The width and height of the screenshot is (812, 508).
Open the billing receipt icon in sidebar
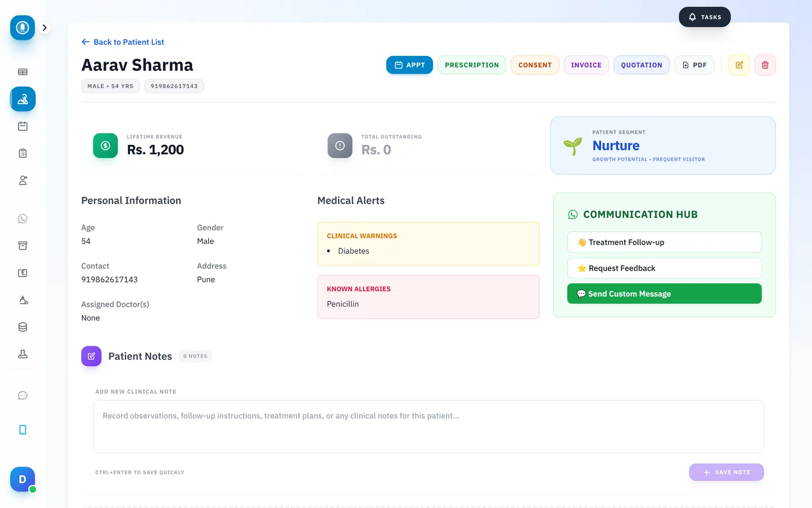pyautogui.click(x=23, y=273)
